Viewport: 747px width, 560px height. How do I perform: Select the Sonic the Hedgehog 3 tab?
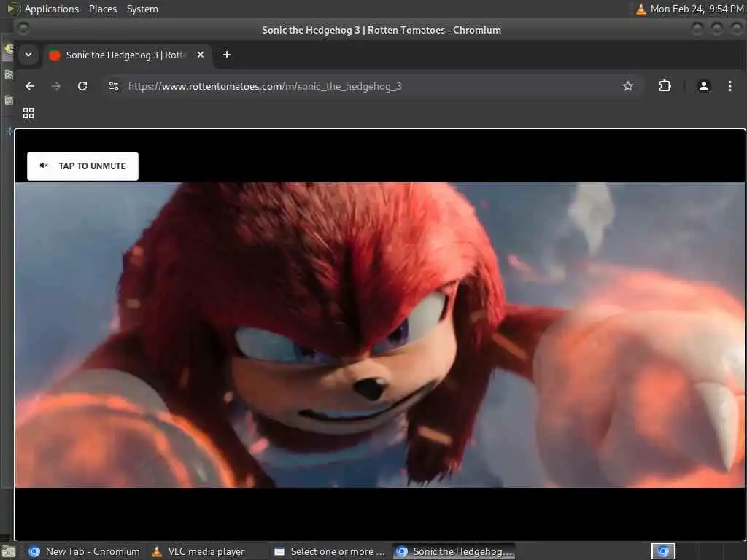127,55
